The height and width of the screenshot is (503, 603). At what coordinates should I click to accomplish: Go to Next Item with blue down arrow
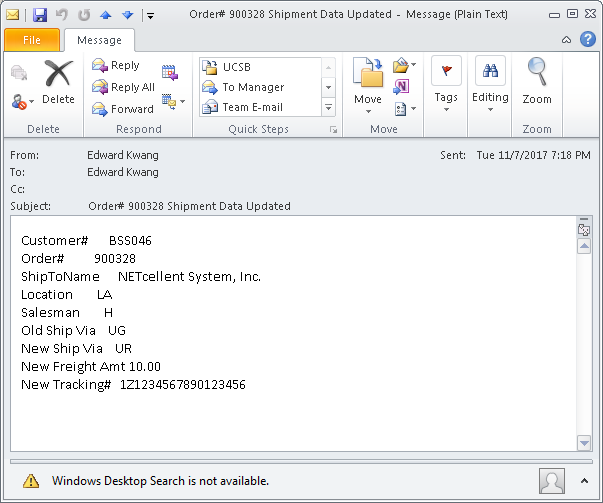(x=127, y=15)
